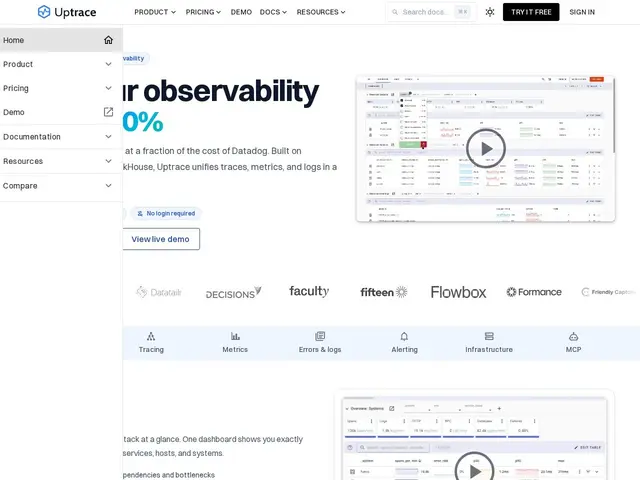
Task: Click the Alerting bell icon
Action: point(404,336)
